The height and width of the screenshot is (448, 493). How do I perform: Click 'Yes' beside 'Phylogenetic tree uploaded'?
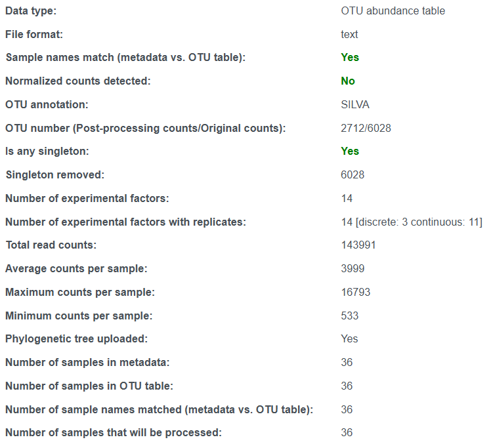[349, 338]
